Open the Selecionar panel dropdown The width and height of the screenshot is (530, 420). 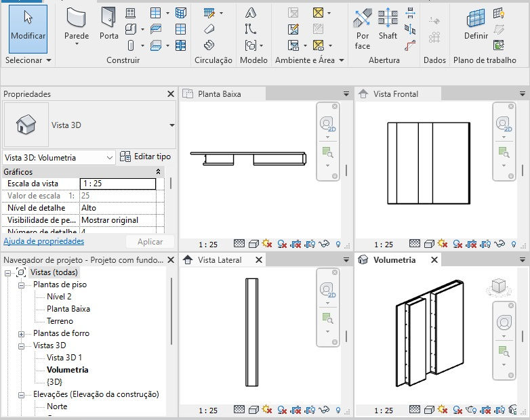49,60
